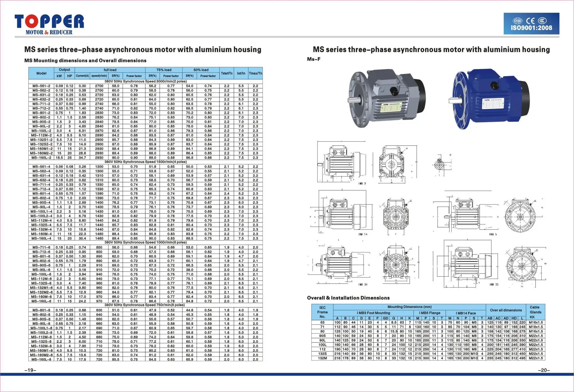Click the '75% load' table header

pos(164,70)
